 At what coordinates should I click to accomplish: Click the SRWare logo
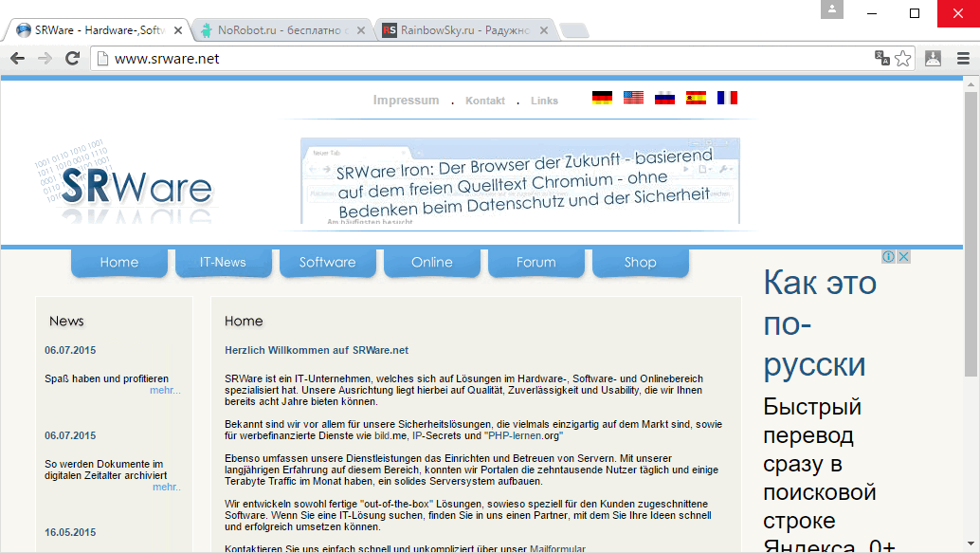pos(125,183)
